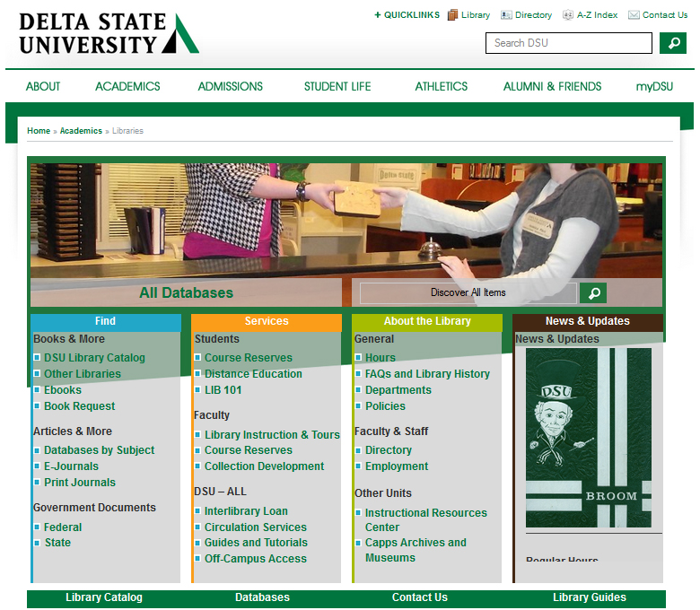This screenshot has width=700, height=610.
Task: Open DSU Library Catalog link
Action: pos(94,358)
